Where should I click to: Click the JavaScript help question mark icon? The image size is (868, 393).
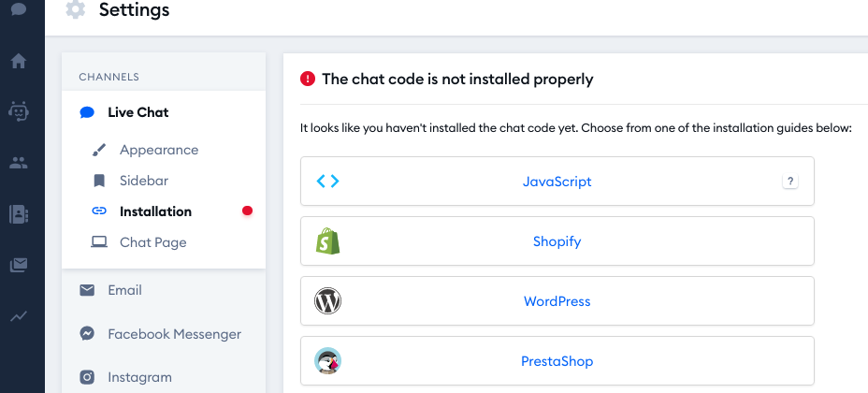[x=790, y=181]
